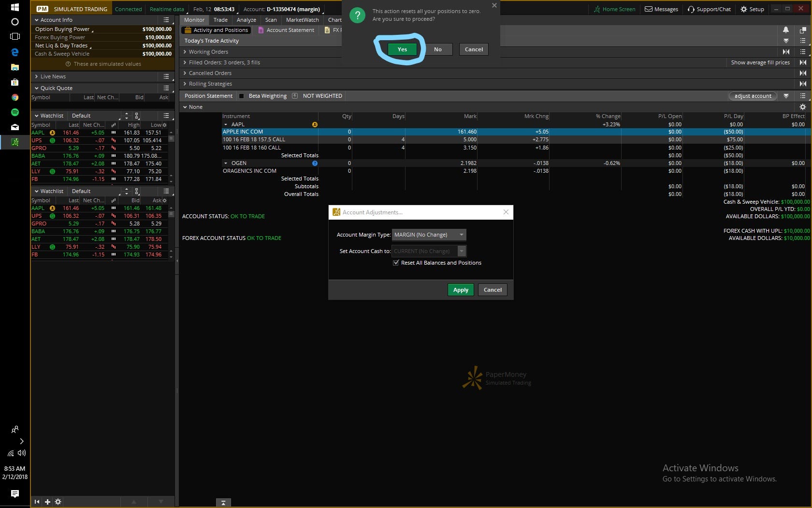Open Setup gear in top bar
Viewport: 812px width, 508px height.
[x=743, y=9]
